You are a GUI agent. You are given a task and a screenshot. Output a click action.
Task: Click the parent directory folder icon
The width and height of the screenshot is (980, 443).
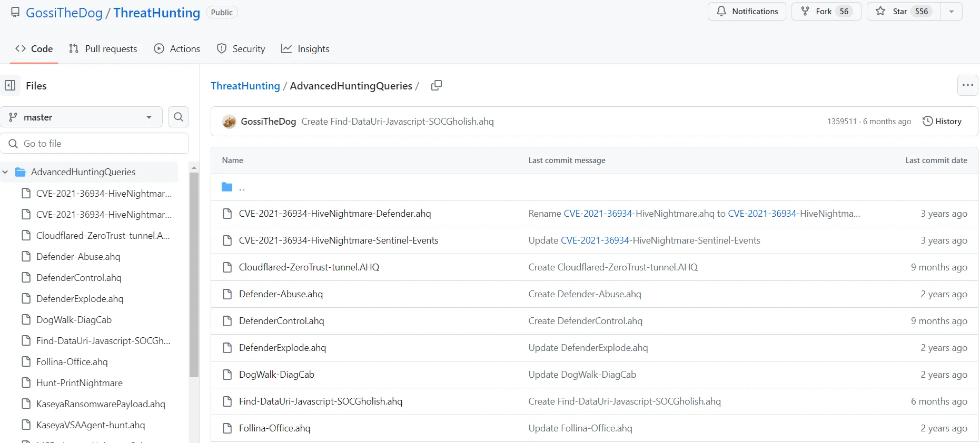[x=227, y=187]
